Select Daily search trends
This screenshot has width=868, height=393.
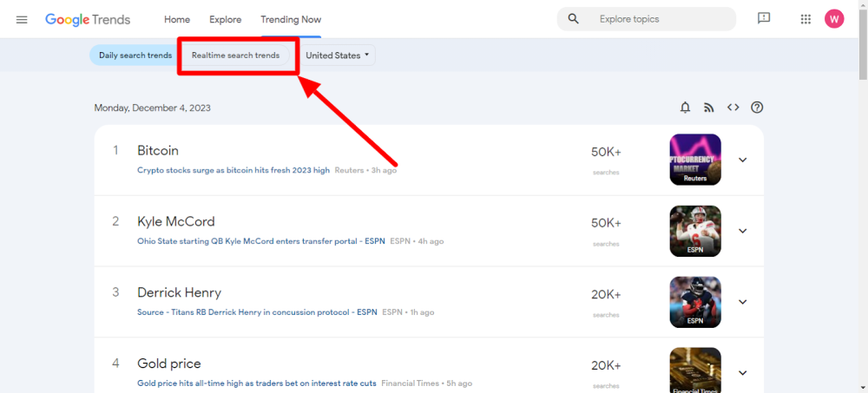pyautogui.click(x=135, y=56)
